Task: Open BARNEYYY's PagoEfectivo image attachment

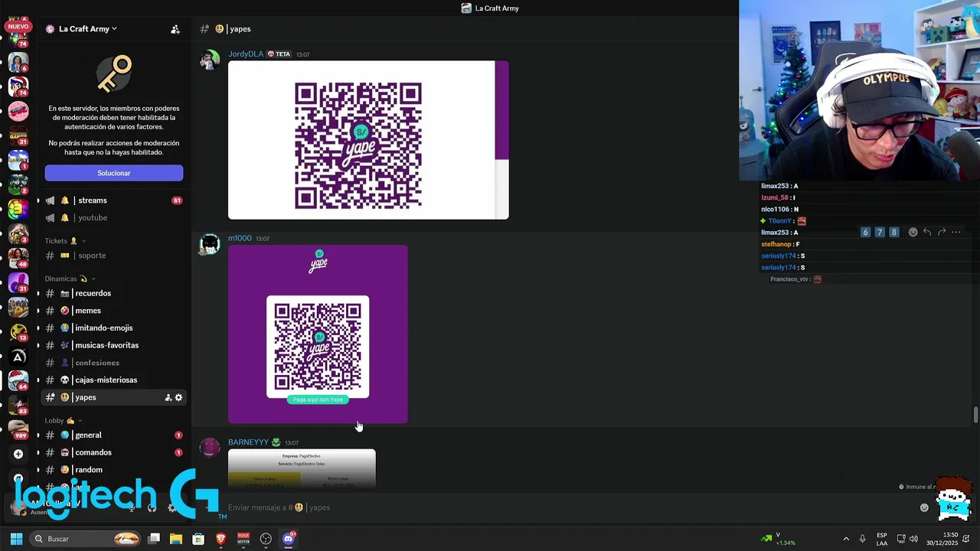Action: click(x=302, y=468)
